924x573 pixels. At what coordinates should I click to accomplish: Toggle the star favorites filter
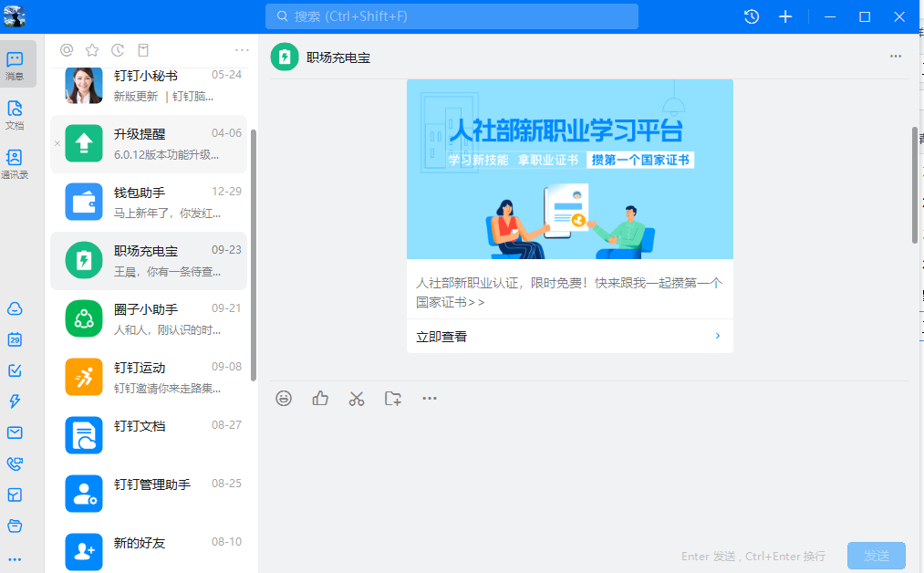coord(92,50)
